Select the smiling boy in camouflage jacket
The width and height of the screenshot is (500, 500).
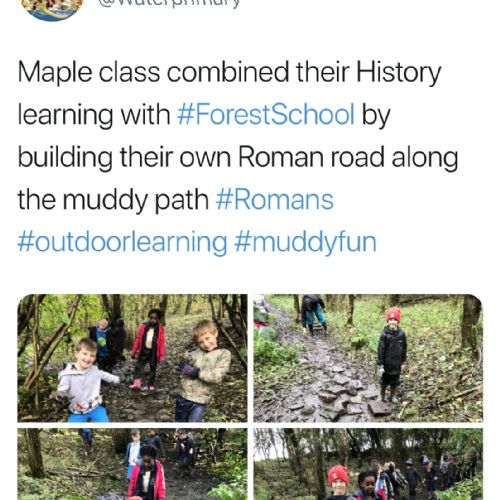click(204, 370)
